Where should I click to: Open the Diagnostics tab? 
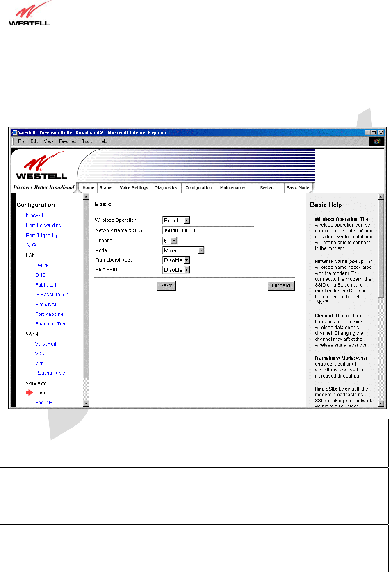pos(166,188)
